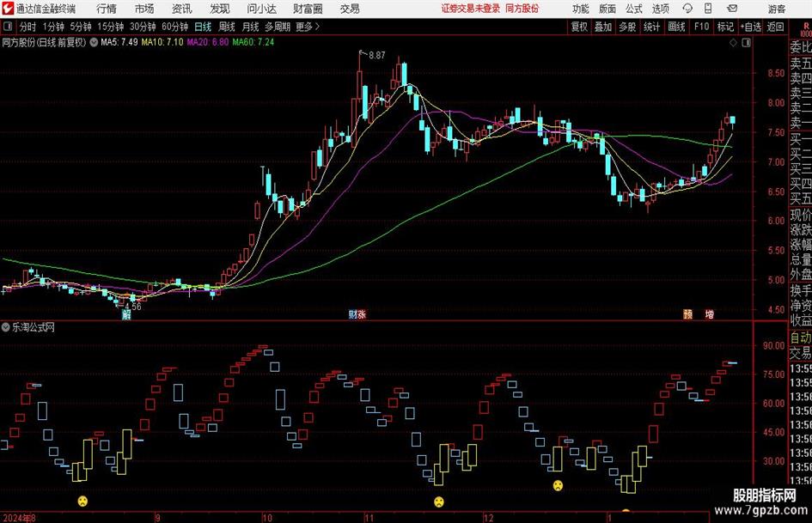Image resolution: width=812 pixels, height=523 pixels.
Task: Open the 公式 menu
Action: [x=633, y=9]
